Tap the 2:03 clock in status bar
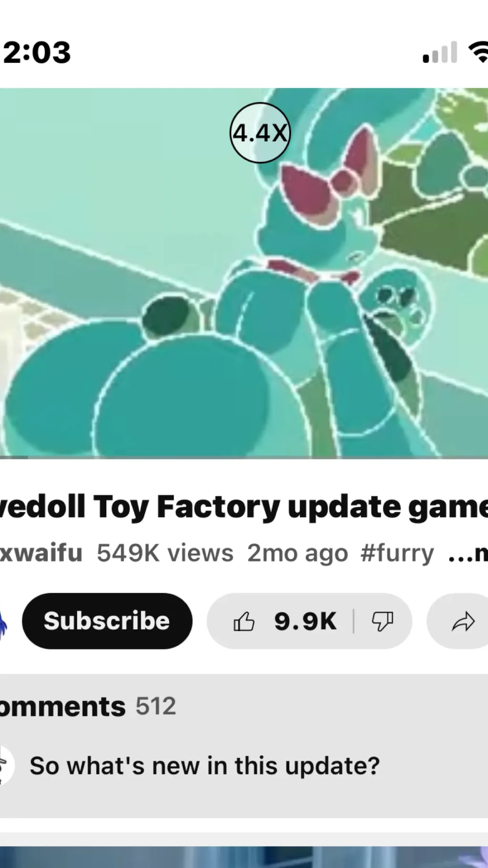 click(x=37, y=52)
